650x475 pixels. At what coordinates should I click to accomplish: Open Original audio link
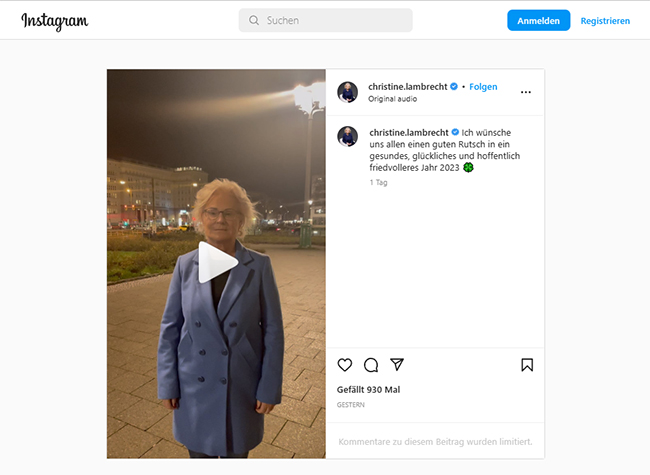click(394, 100)
